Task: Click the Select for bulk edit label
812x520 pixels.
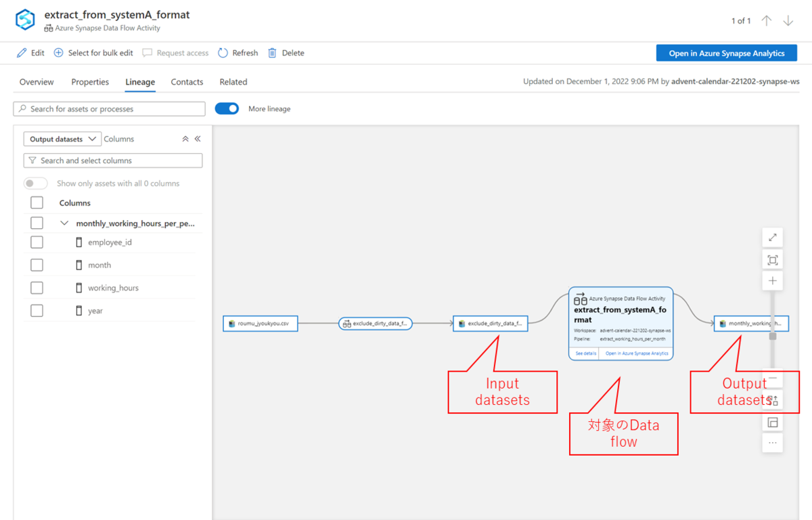Action: 101,53
